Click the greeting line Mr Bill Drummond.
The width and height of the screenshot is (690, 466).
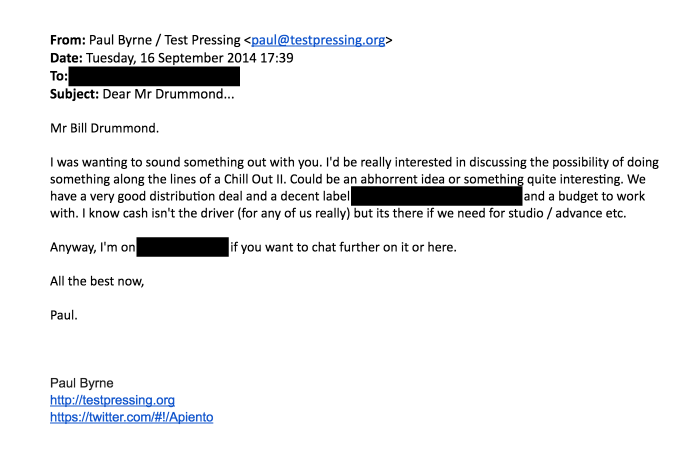click(104, 128)
